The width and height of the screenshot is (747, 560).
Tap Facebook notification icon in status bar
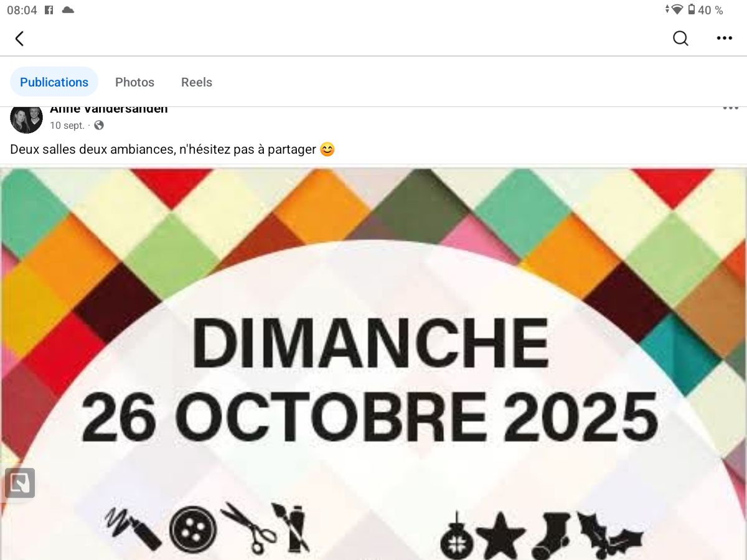point(49,10)
